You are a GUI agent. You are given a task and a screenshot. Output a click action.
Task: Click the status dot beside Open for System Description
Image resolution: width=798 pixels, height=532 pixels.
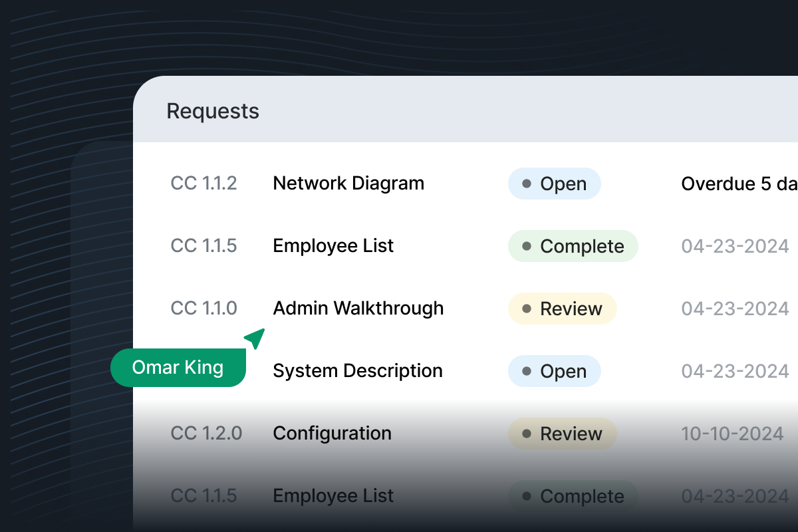(x=527, y=370)
